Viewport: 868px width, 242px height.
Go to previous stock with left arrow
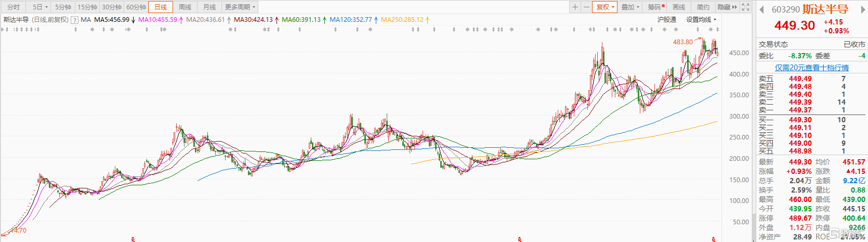(762, 9)
